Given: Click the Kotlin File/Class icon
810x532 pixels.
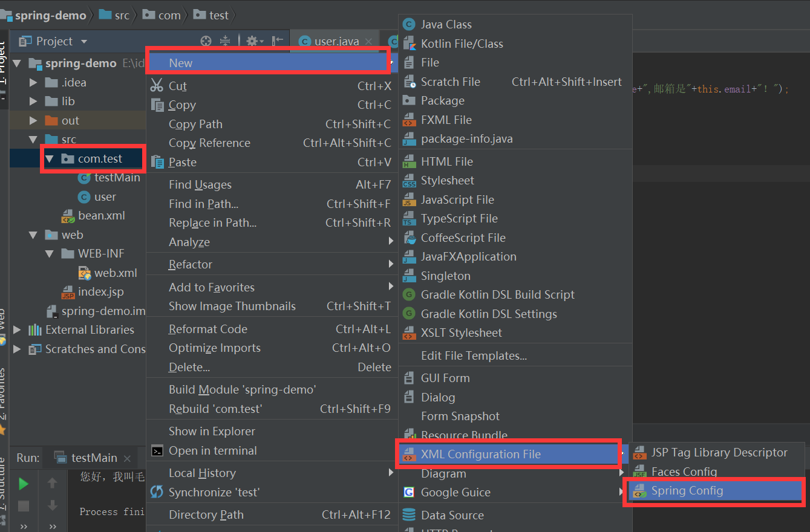Looking at the screenshot, I should click(410, 44).
